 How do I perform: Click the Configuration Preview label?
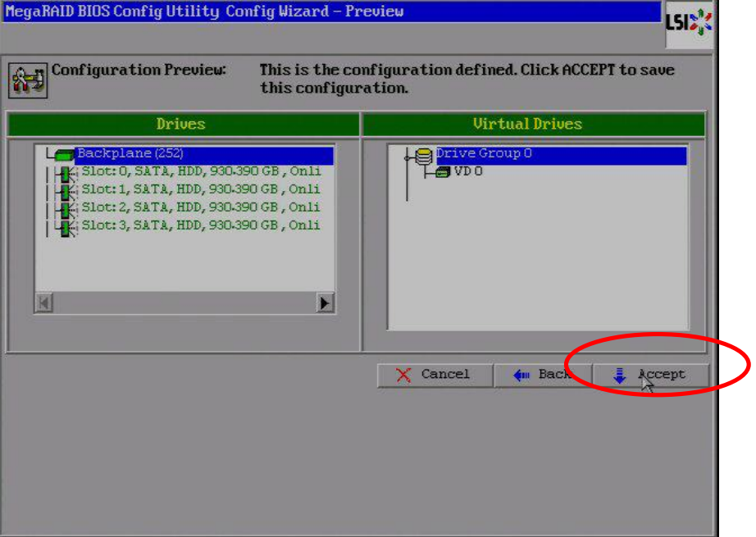(x=139, y=70)
